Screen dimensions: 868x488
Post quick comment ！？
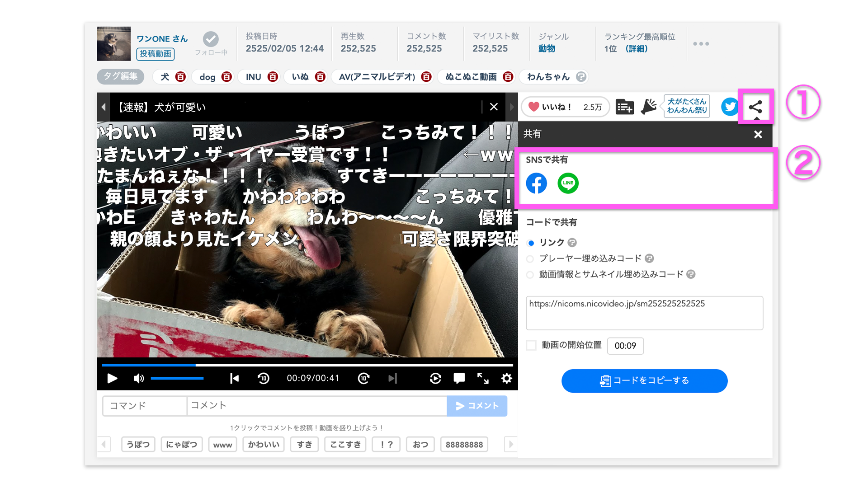[386, 445]
